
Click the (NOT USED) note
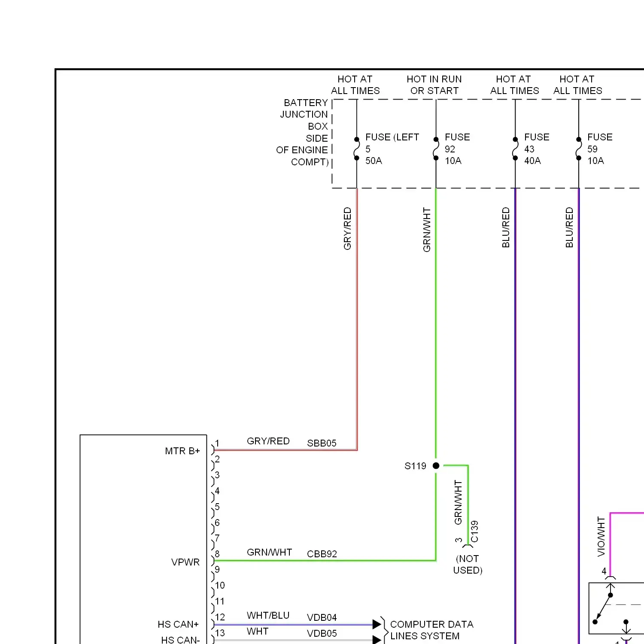[468, 564]
